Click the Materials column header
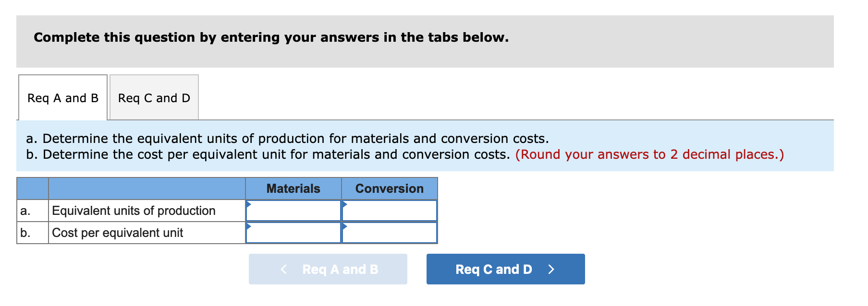The image size is (868, 306). click(x=293, y=188)
